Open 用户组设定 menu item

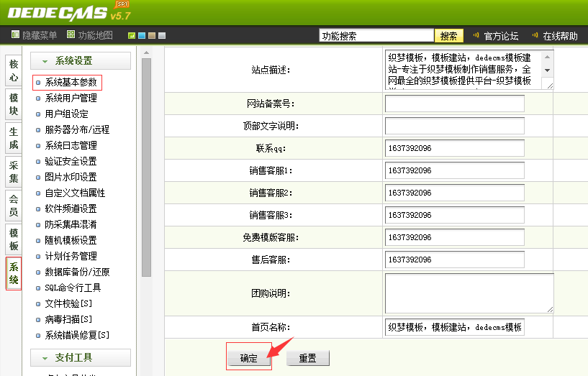67,114
